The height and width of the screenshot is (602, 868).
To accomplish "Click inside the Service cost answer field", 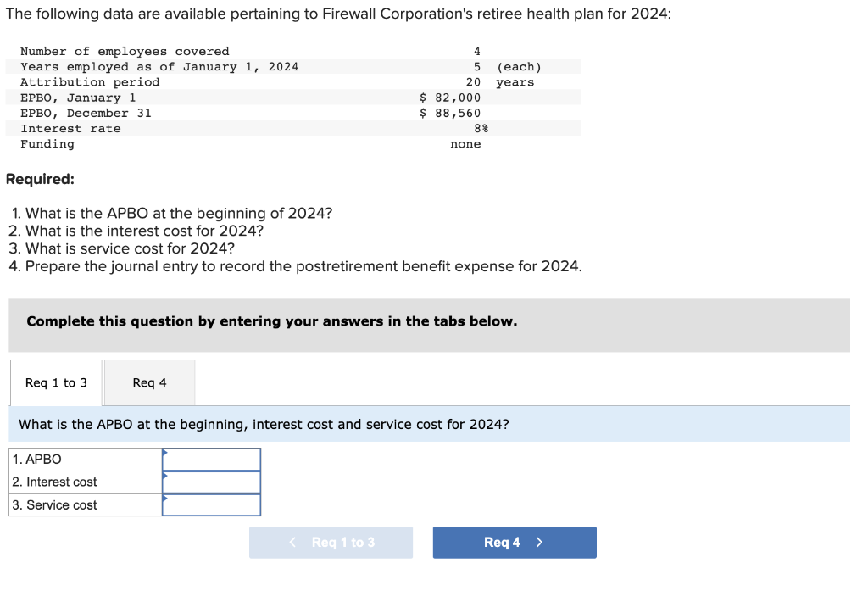I will [x=214, y=504].
